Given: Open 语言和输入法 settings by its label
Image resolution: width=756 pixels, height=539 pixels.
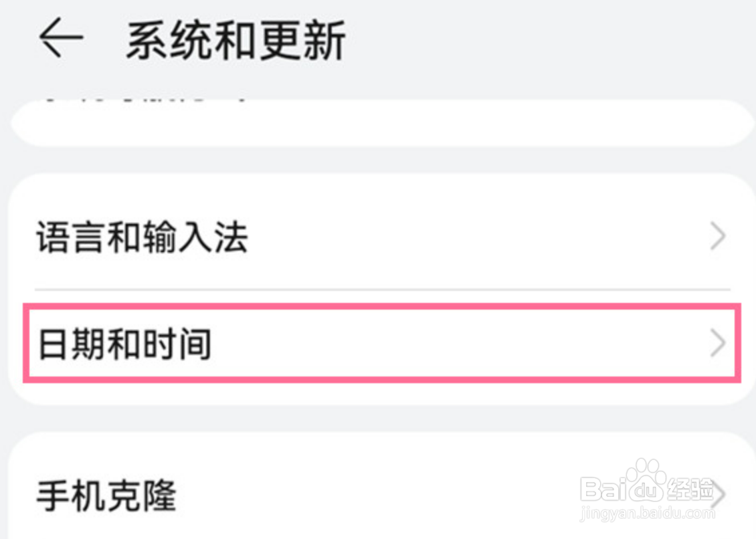Looking at the screenshot, I should click(x=142, y=238).
